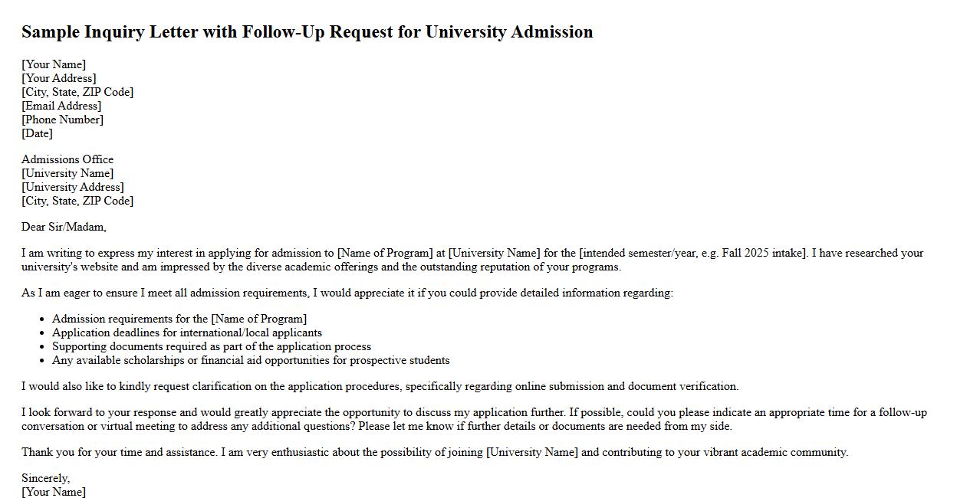Click the Dear Sir/Madam salutation
This screenshot has width=980, height=498.
point(64,227)
